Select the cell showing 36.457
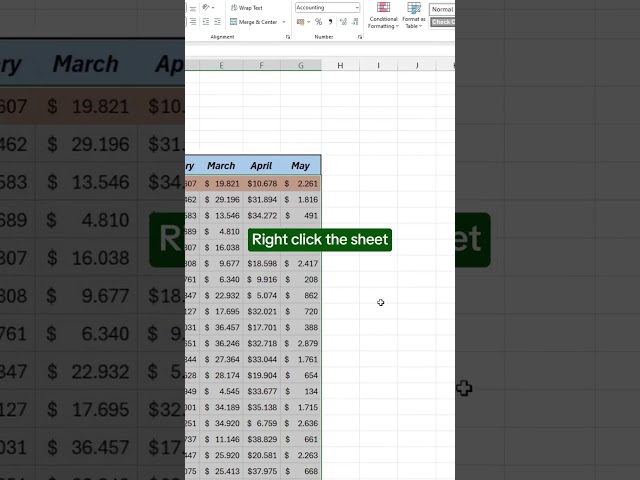 221,327
